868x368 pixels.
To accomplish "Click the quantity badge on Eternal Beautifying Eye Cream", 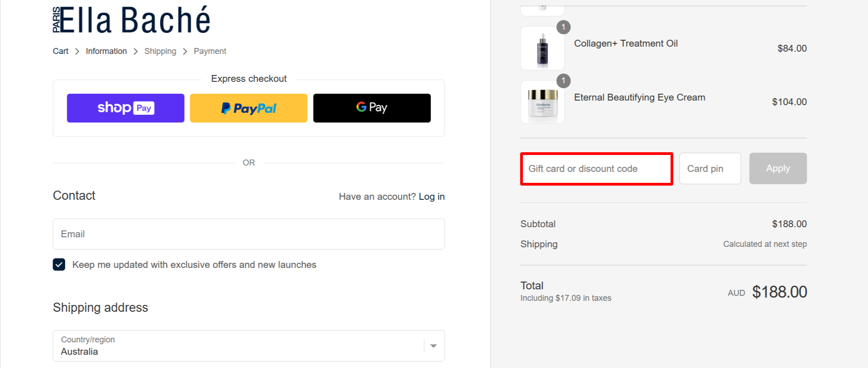I will 564,81.
